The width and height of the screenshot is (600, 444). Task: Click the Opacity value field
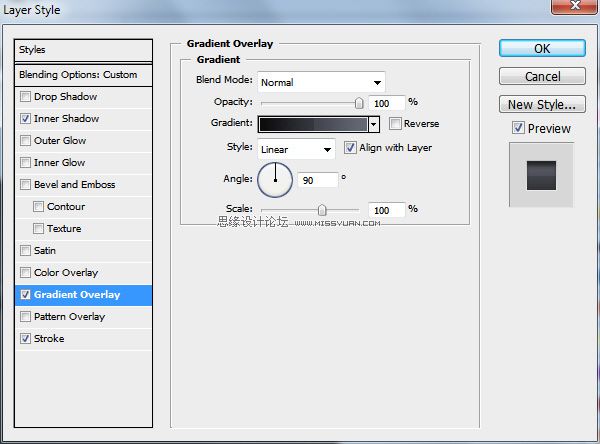click(x=386, y=103)
